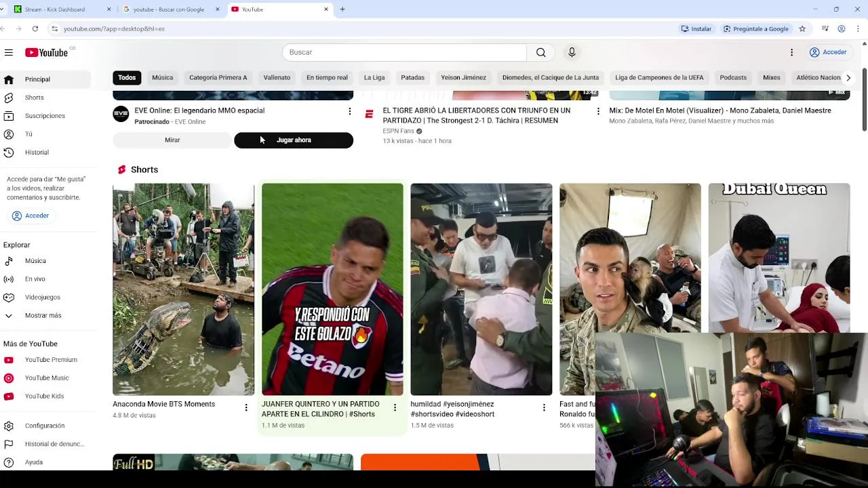Click Pregúntale a Google button
Screen dimensions: 868x488
[x=756, y=28]
